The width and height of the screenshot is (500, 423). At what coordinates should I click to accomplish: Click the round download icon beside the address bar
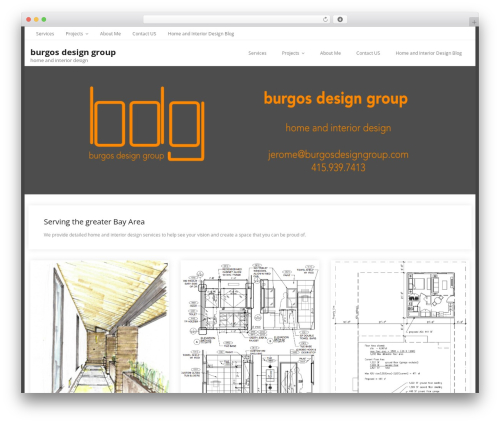point(340,19)
